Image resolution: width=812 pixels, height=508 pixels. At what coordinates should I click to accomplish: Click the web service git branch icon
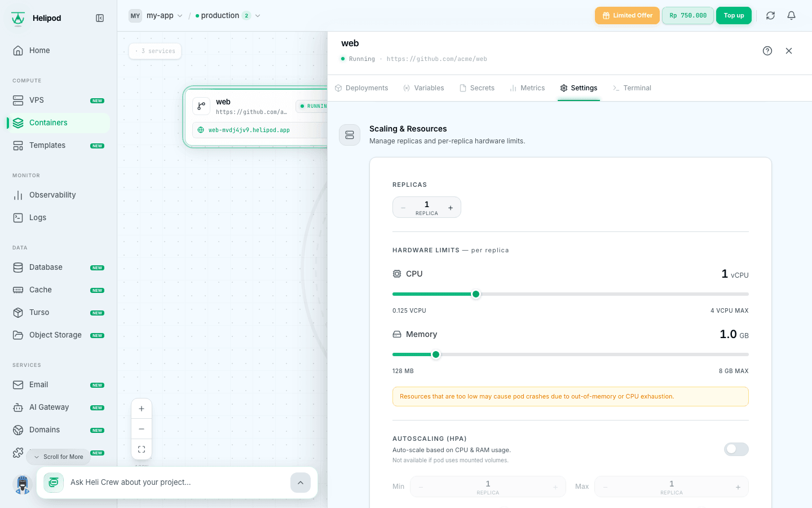click(201, 106)
